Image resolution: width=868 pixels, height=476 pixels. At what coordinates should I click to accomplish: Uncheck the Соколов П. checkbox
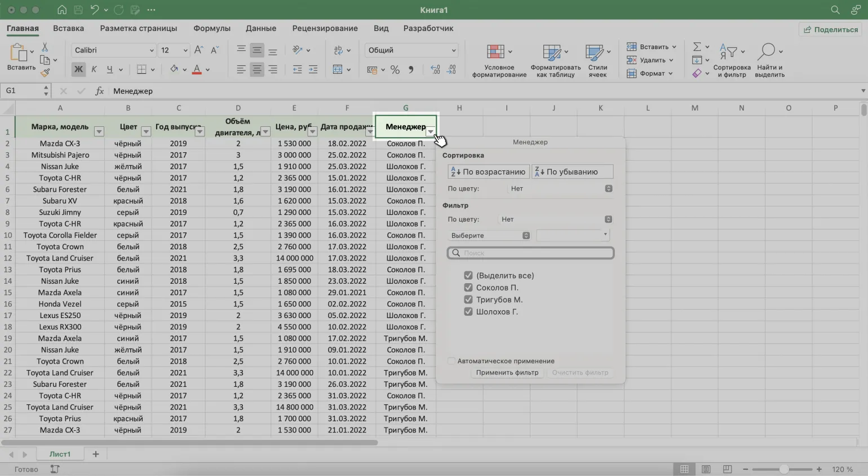click(468, 288)
